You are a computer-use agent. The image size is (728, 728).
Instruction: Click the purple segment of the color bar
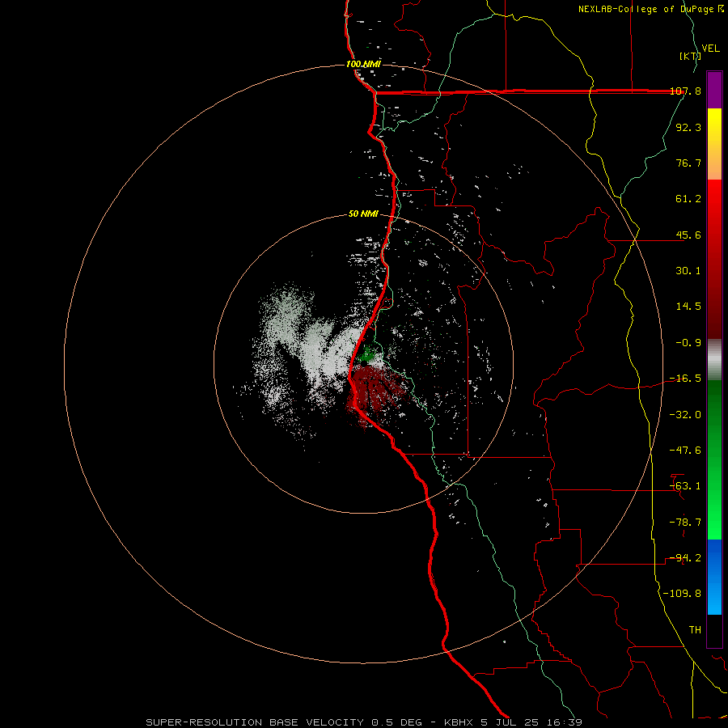point(714,90)
